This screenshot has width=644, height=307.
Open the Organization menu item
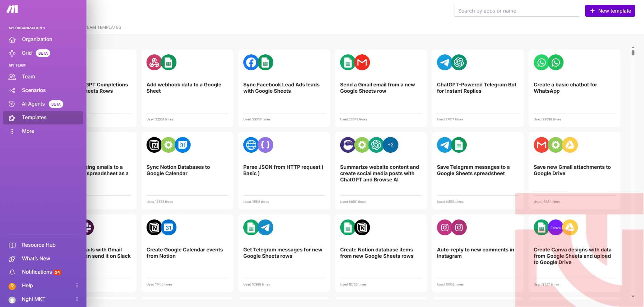coord(43,39)
